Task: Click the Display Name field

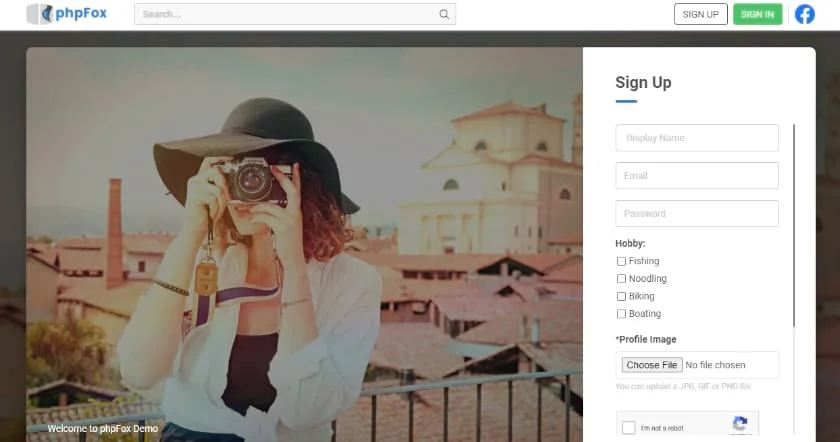Action: click(697, 138)
